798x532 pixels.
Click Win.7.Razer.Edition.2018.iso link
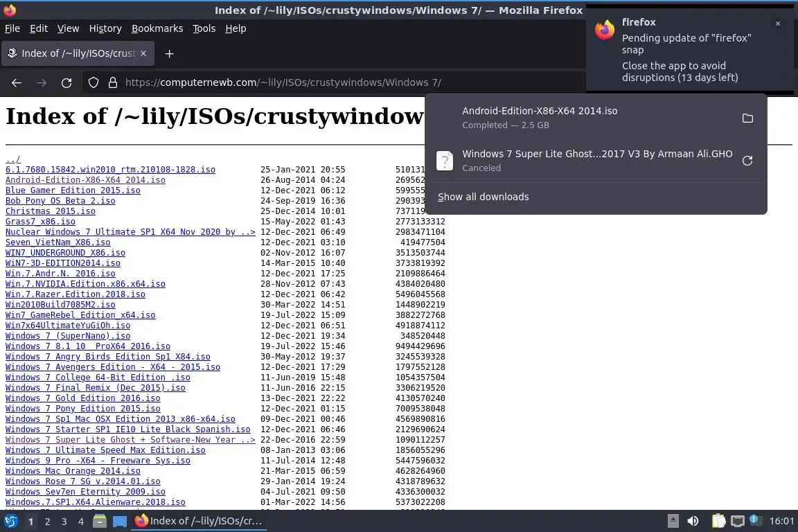(x=76, y=294)
